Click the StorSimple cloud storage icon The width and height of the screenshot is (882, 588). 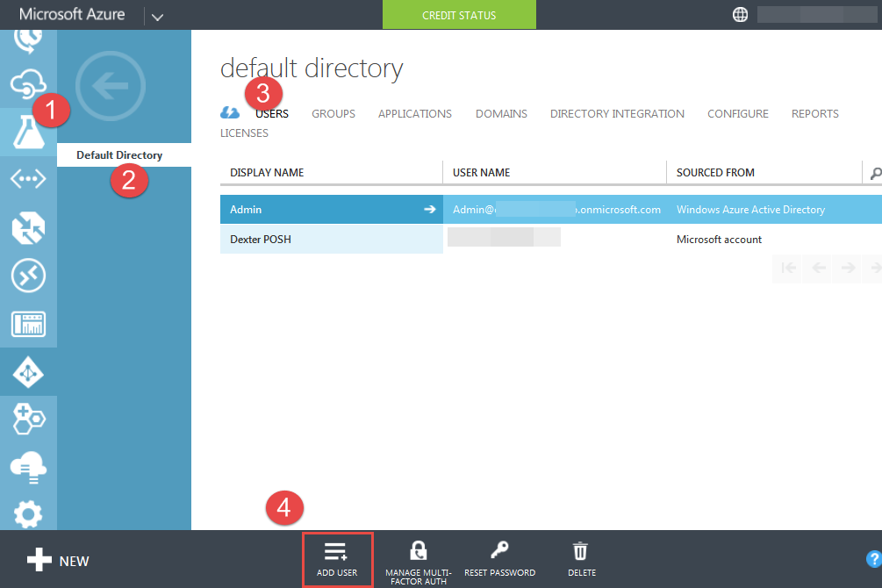pyautogui.click(x=28, y=468)
